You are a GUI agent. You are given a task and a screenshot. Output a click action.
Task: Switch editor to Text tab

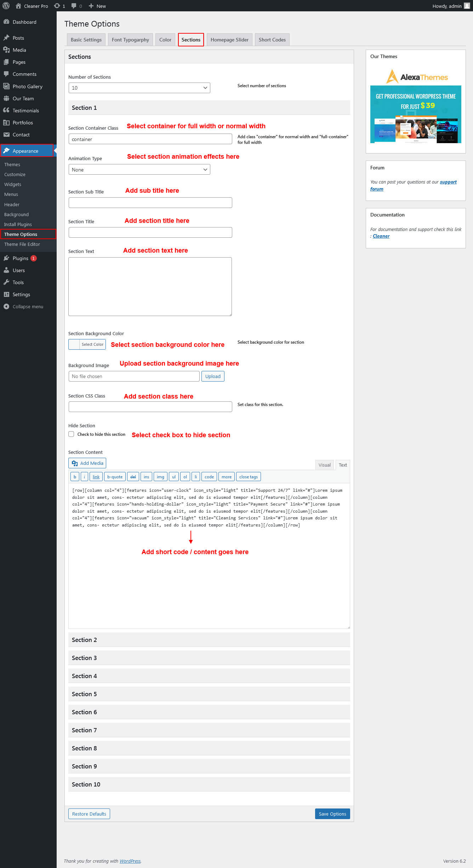(x=343, y=465)
